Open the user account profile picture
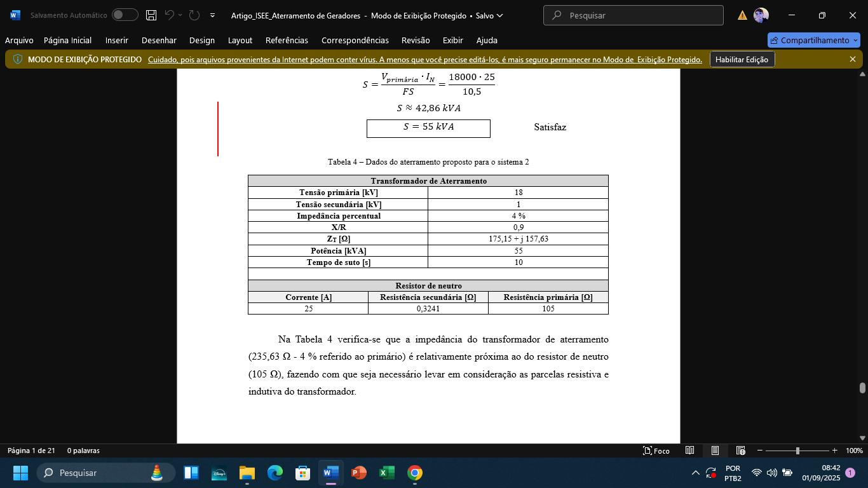The height and width of the screenshot is (488, 868). pos(761,15)
